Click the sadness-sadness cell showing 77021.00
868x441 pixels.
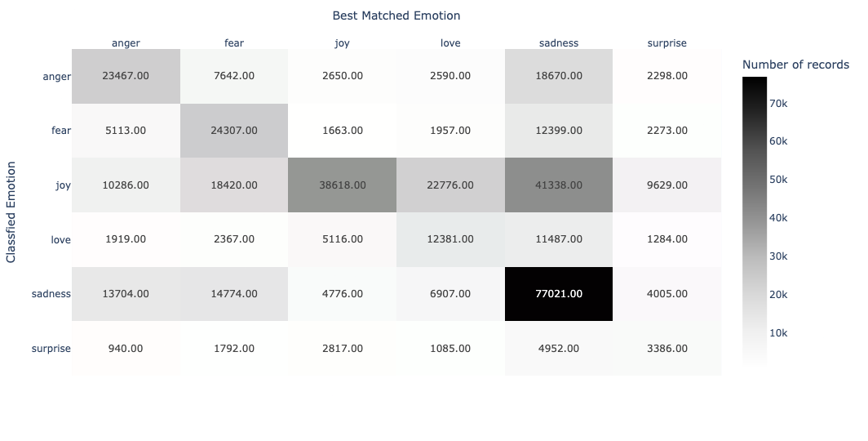[559, 294]
